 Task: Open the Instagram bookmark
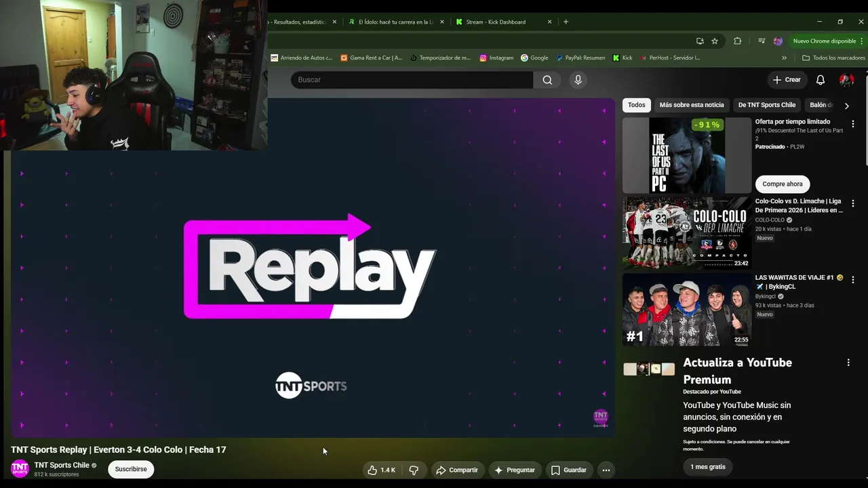tap(496, 58)
